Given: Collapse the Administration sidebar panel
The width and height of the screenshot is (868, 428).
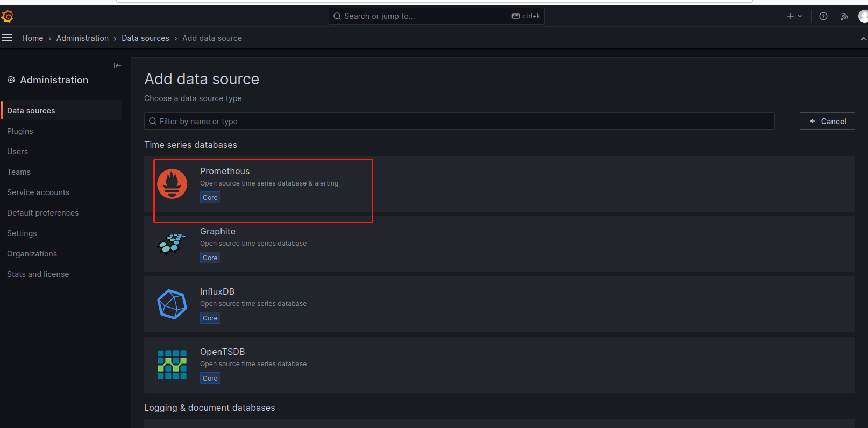Looking at the screenshot, I should pyautogui.click(x=117, y=66).
